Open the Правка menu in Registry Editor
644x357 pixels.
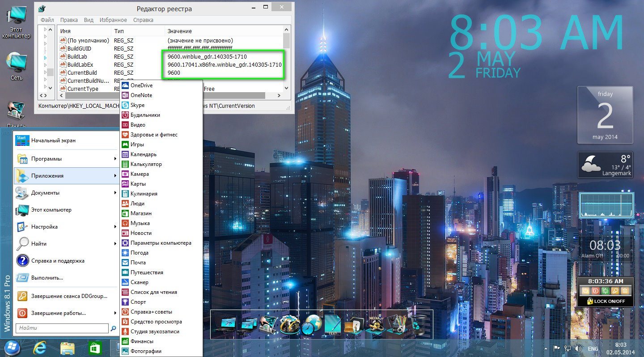[x=69, y=20]
